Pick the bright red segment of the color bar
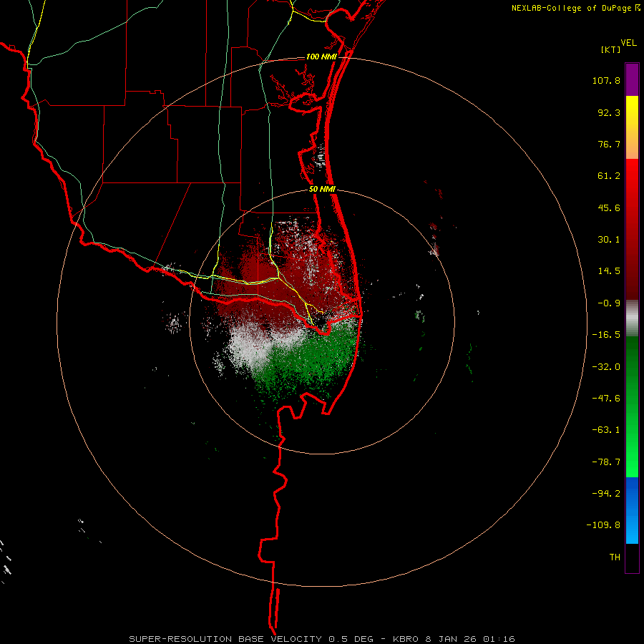This screenshot has width=644, height=644. (632, 229)
